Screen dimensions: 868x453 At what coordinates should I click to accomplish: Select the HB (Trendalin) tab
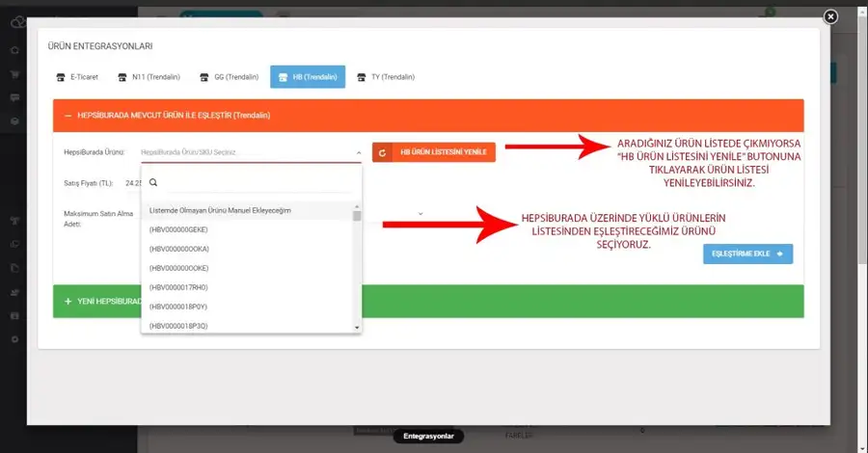pyautogui.click(x=308, y=77)
